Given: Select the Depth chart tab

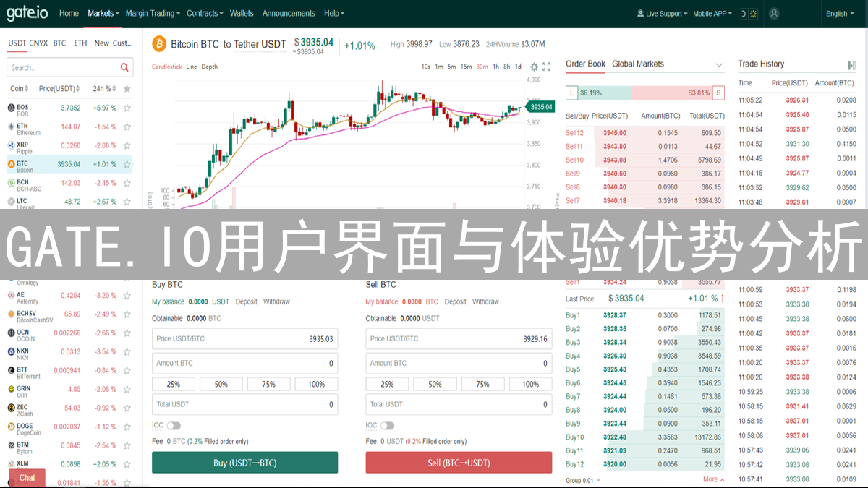Looking at the screenshot, I should (x=209, y=67).
